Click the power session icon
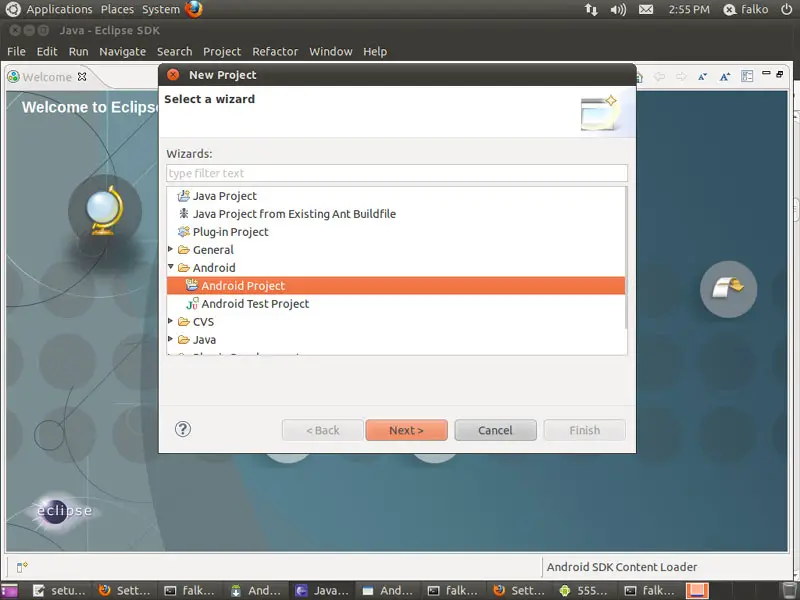Viewport: 800px width, 600px height. tap(787, 9)
